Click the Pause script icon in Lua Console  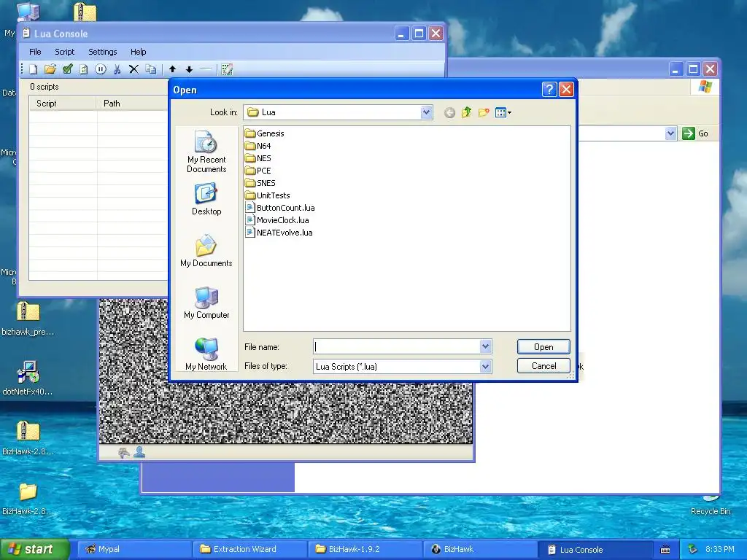[x=101, y=69]
